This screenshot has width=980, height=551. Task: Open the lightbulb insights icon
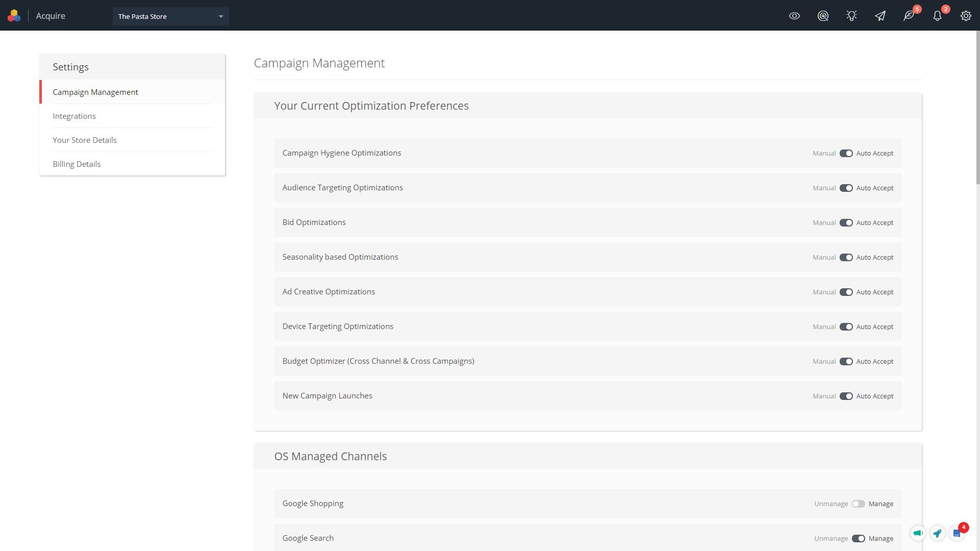[x=851, y=16]
